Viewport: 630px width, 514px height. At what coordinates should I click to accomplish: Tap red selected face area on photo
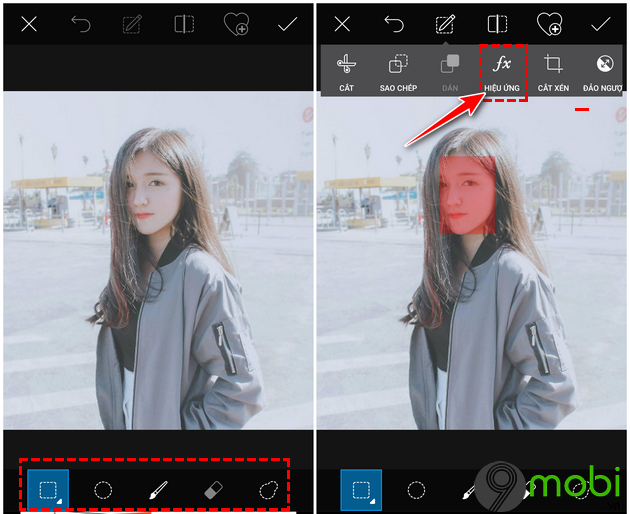point(467,195)
